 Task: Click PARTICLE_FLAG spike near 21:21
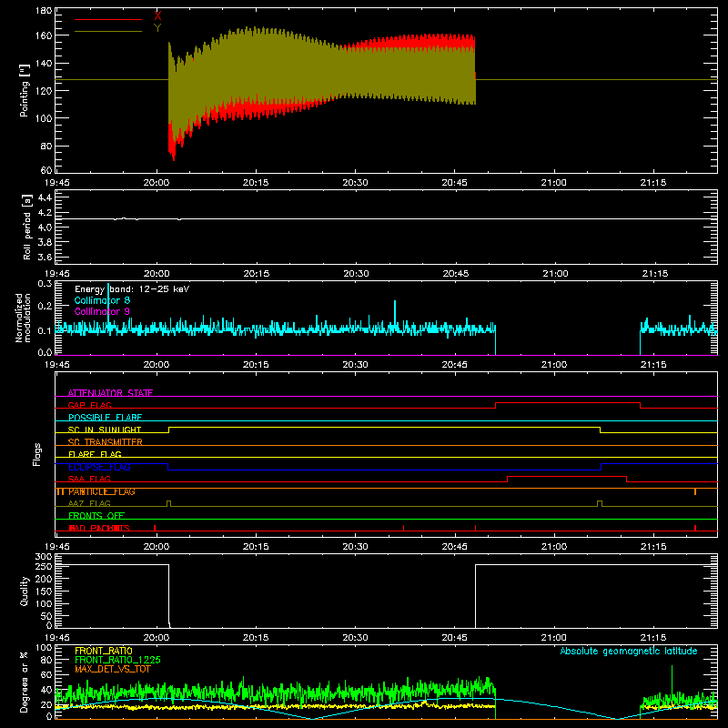pos(695,491)
